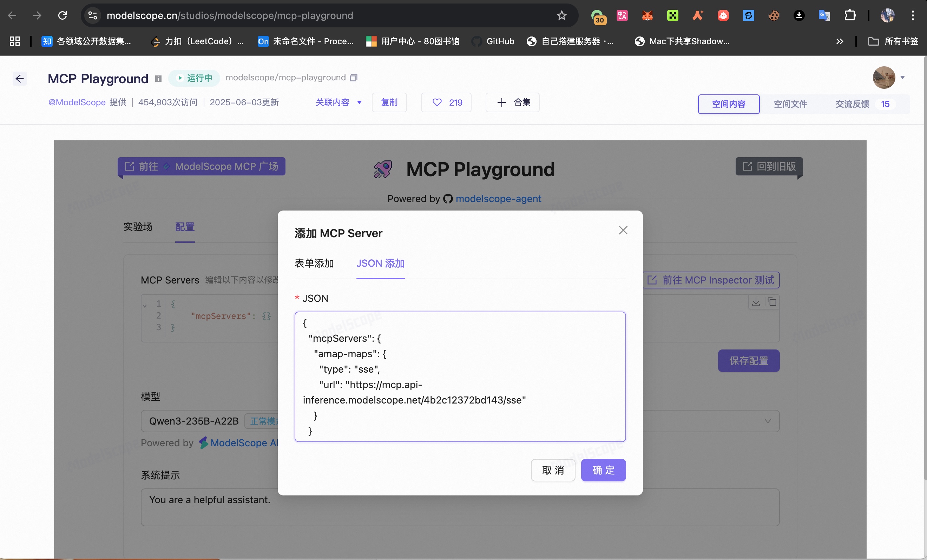Open the pink translate extension icon
This screenshot has width=927, height=560.
tap(622, 15)
